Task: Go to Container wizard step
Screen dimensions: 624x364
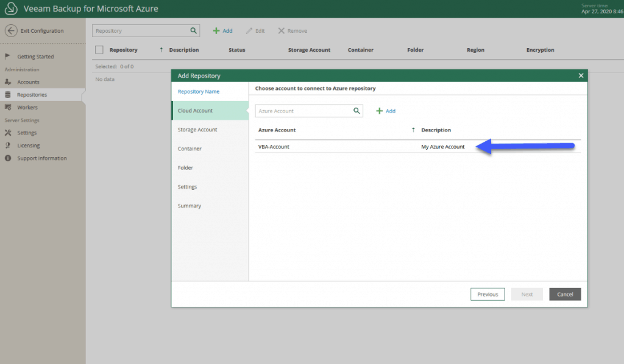Action: coord(210,149)
